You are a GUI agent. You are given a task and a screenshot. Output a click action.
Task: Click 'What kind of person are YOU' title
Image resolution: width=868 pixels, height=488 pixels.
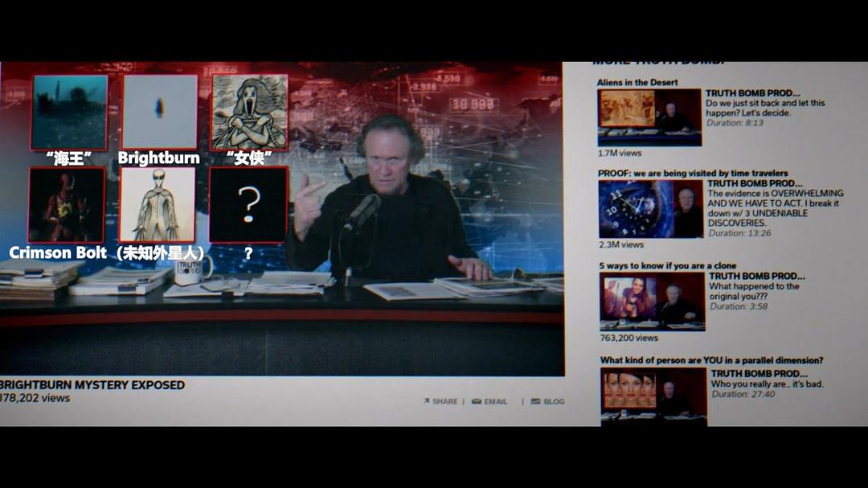tap(711, 360)
